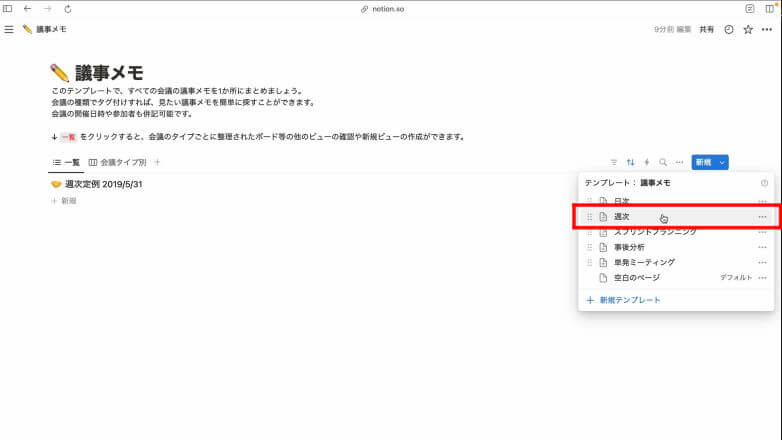Click the 議事メモ breadcrumb title

click(51, 29)
